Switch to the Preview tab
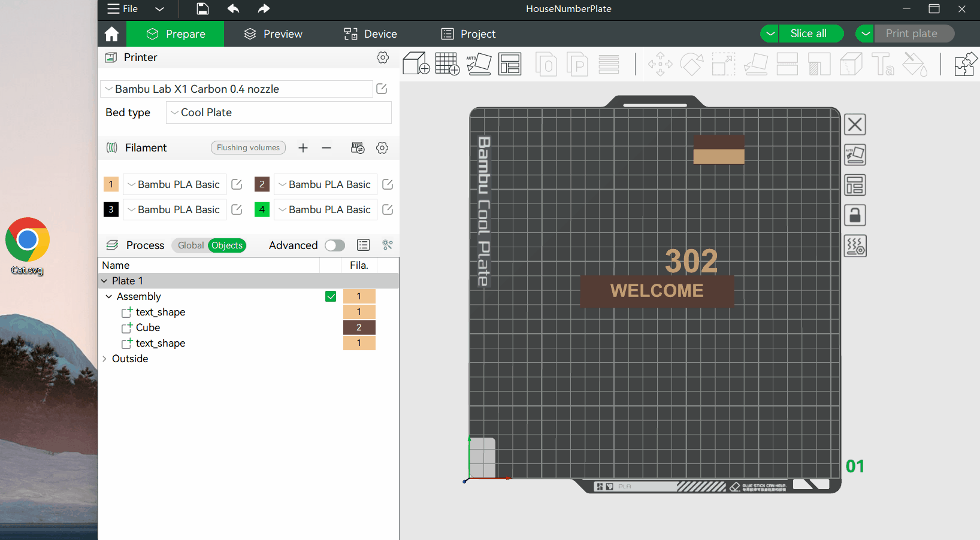This screenshot has height=540, width=980. [273, 34]
